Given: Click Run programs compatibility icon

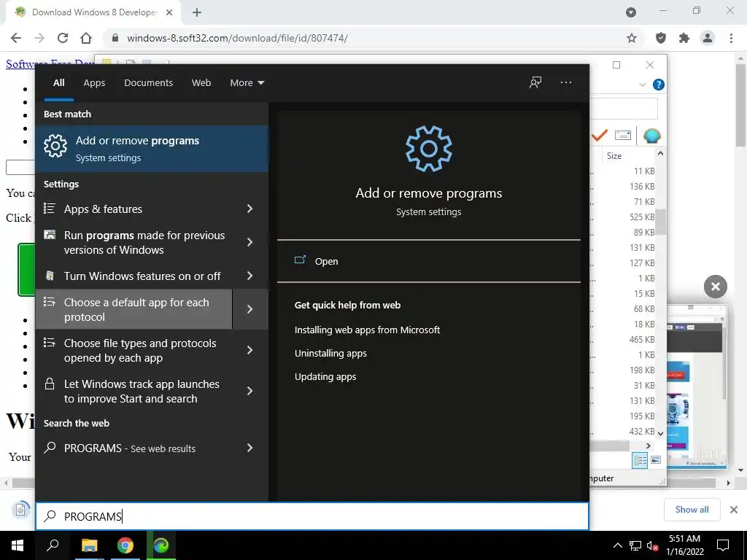Looking at the screenshot, I should pos(49,234).
